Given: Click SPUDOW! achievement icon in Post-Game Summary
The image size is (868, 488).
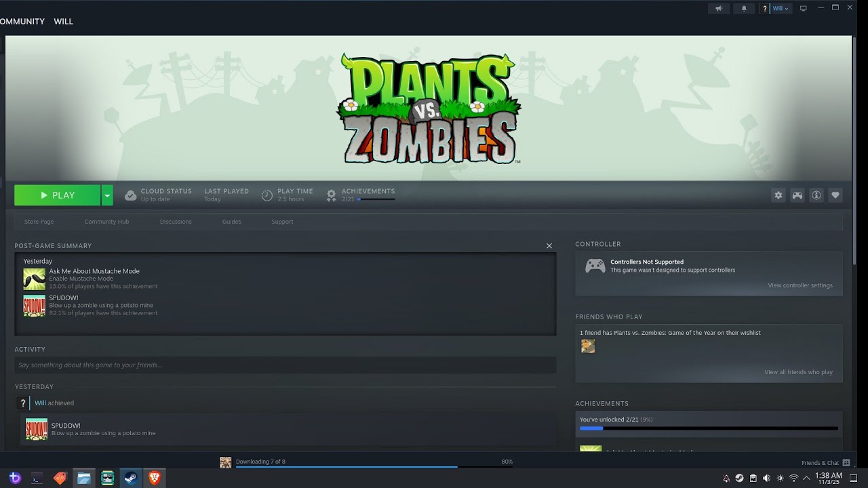Looking at the screenshot, I should tap(35, 306).
